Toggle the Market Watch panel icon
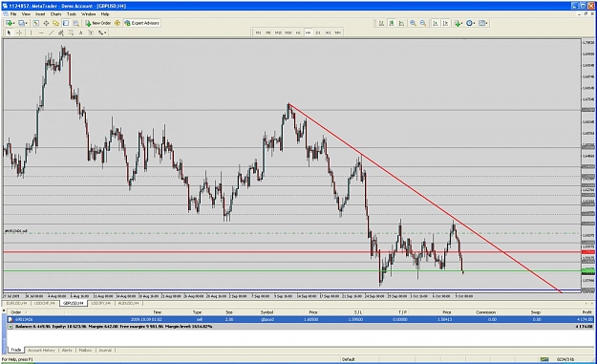Viewport: 597px width, 364px height. tap(35, 23)
